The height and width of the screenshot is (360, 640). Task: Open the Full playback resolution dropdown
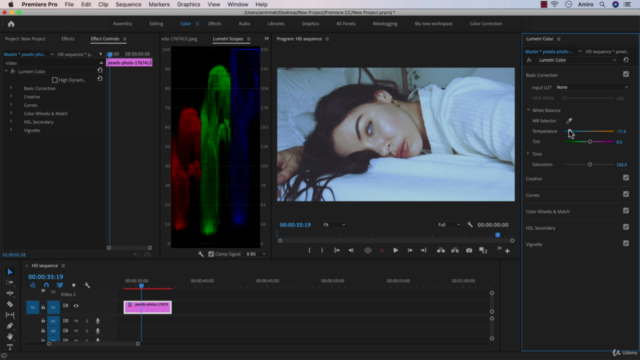tap(449, 224)
